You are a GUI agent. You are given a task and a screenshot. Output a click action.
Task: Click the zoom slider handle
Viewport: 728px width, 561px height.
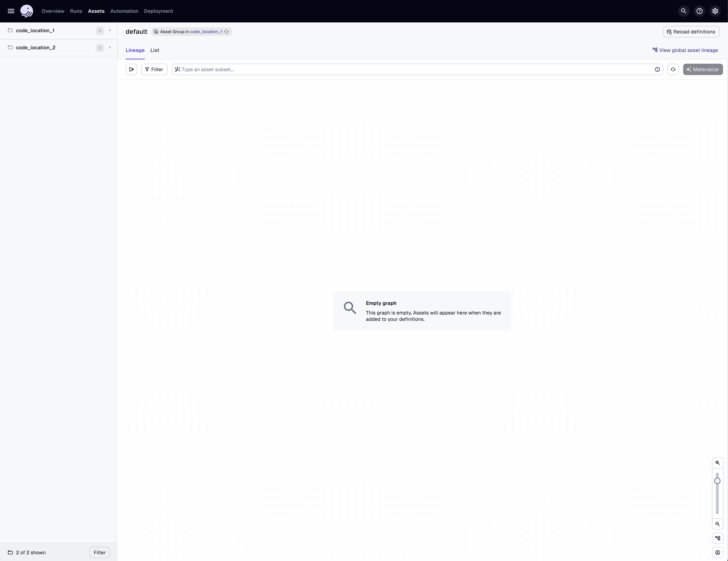[x=717, y=481]
